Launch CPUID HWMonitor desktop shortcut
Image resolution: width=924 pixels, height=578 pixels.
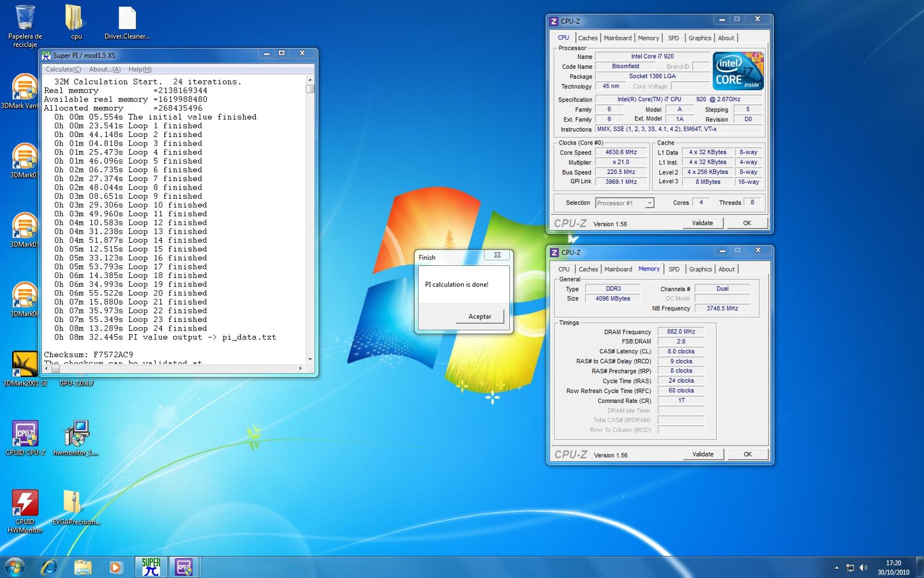point(25,511)
